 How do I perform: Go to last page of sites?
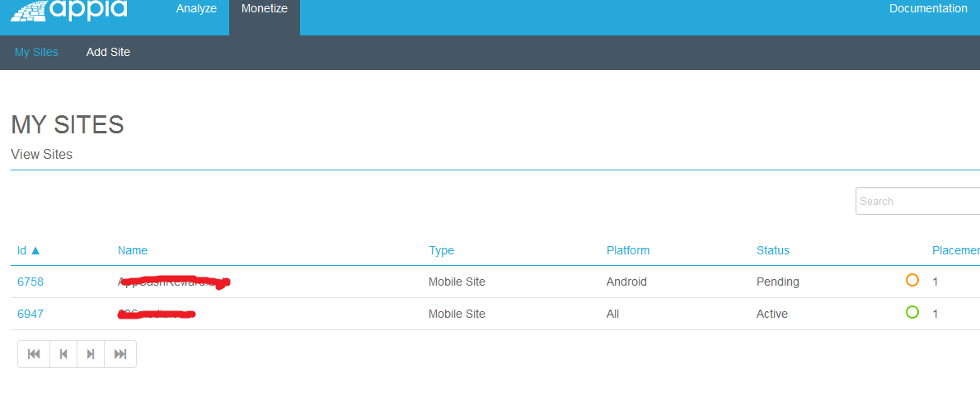[x=120, y=354]
